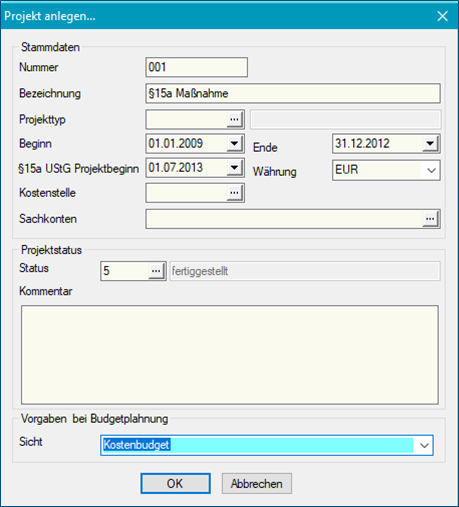Viewport: 459px width, 507px height.
Task: Click into the Nummer field
Action: point(197,67)
